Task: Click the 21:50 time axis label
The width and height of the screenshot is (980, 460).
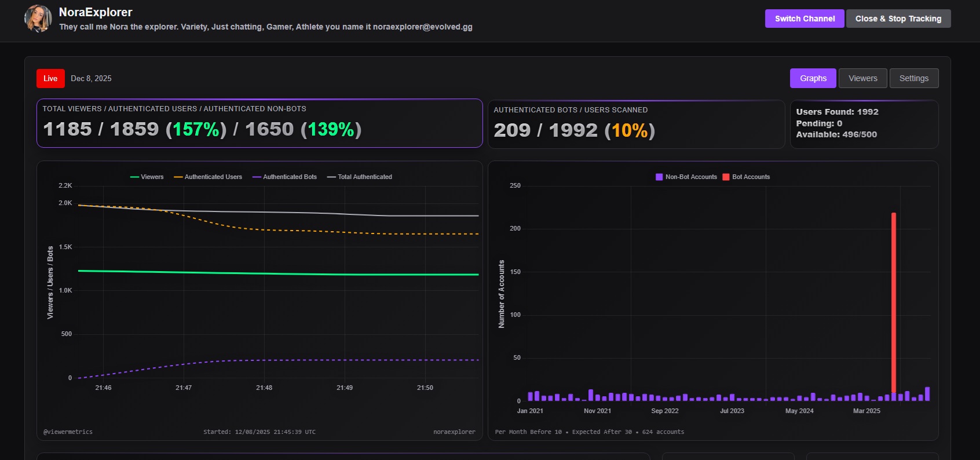Action: (425, 388)
